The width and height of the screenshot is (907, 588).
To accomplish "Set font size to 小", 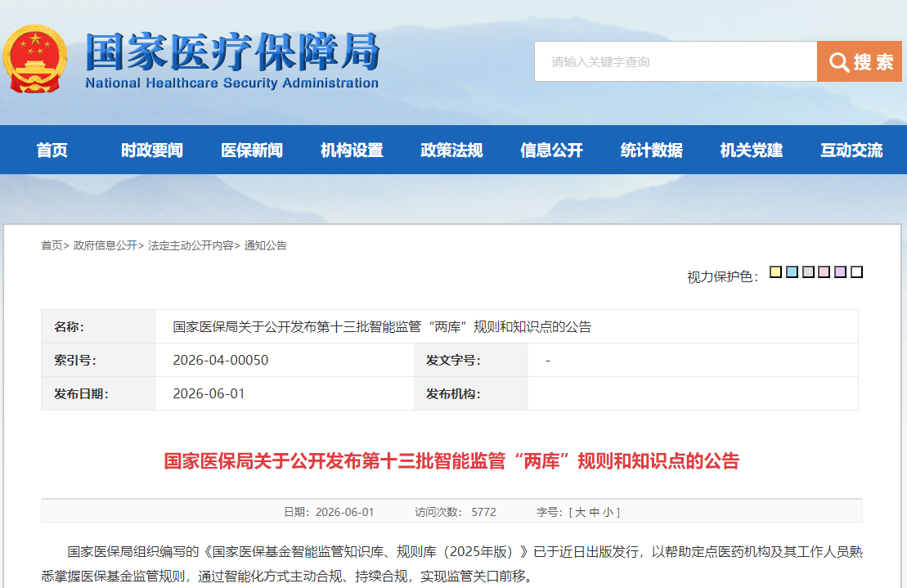I will pos(608,512).
